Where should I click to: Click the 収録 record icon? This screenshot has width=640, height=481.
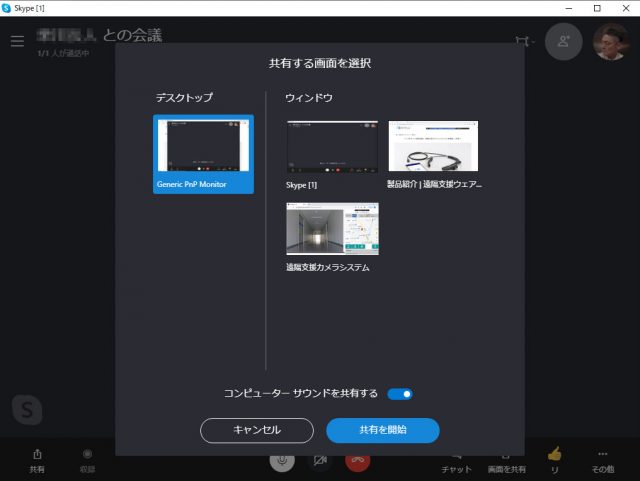87,461
